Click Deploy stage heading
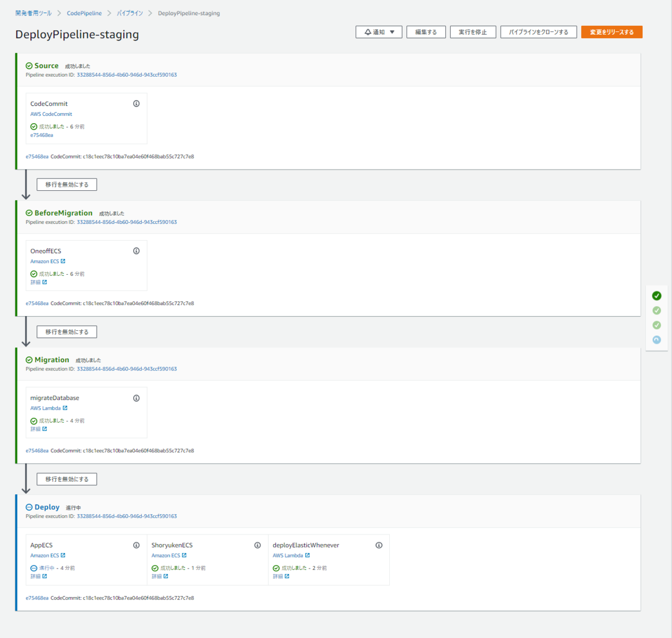 coord(47,507)
